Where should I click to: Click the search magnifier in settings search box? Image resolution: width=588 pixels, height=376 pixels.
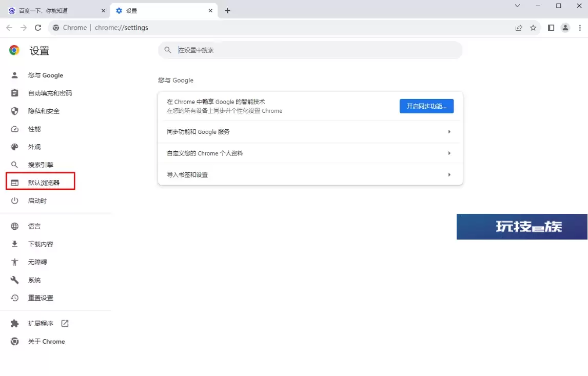tap(168, 50)
